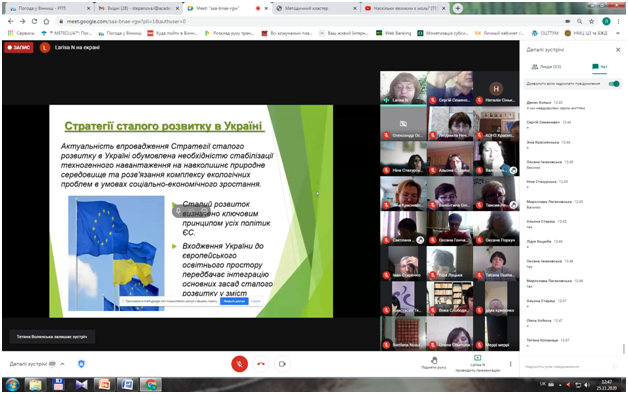Click the magnifier icon in the address bar
The image size is (628, 394).
tap(580, 21)
